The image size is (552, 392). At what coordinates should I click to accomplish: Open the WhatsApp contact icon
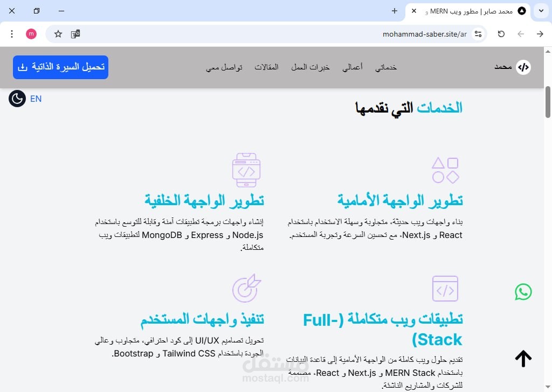pos(523,292)
